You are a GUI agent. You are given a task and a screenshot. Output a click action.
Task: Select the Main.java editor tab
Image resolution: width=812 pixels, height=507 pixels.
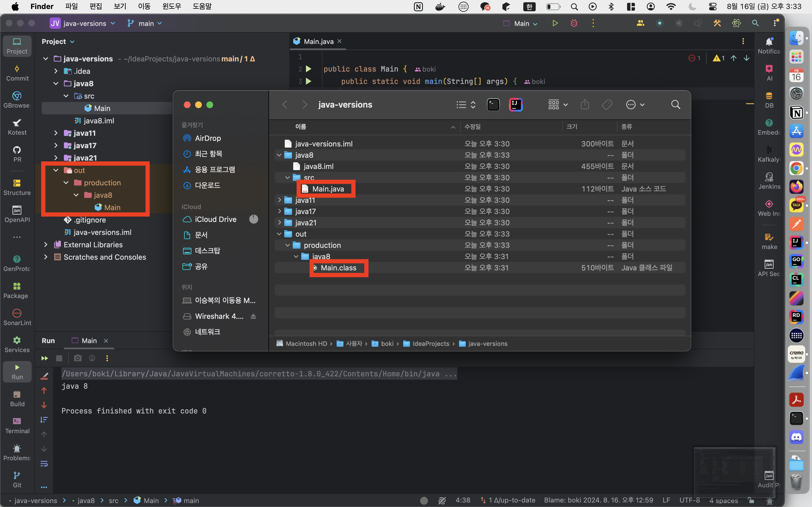(x=318, y=42)
